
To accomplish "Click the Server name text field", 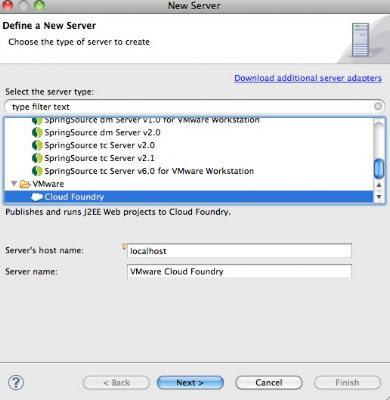I will [239, 271].
